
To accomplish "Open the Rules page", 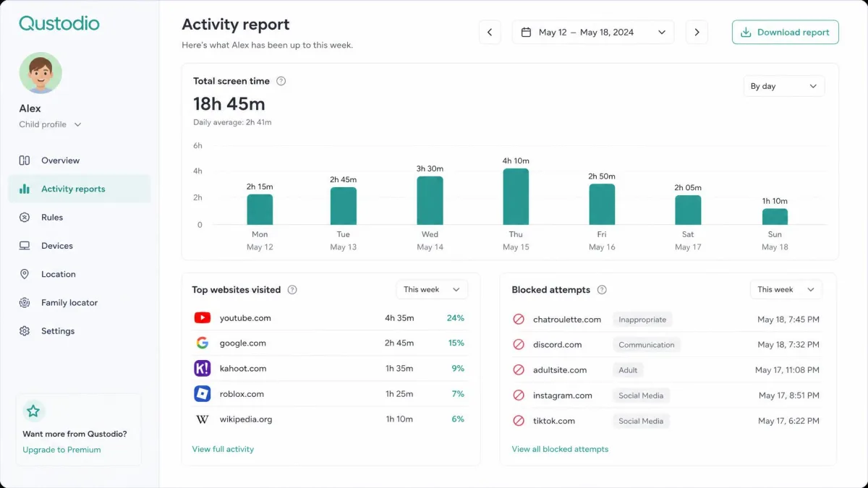I will click(x=52, y=217).
